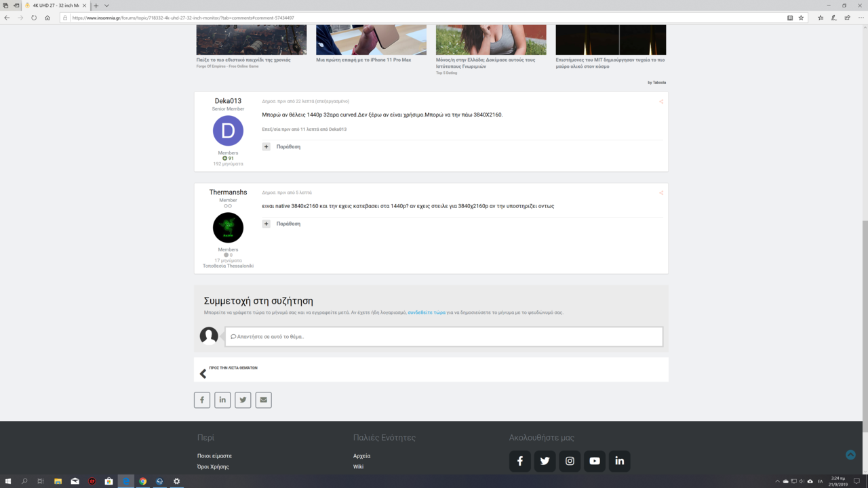Image resolution: width=868 pixels, height=488 pixels.
Task: Share Deka013's post with the share icon
Action: 661,102
